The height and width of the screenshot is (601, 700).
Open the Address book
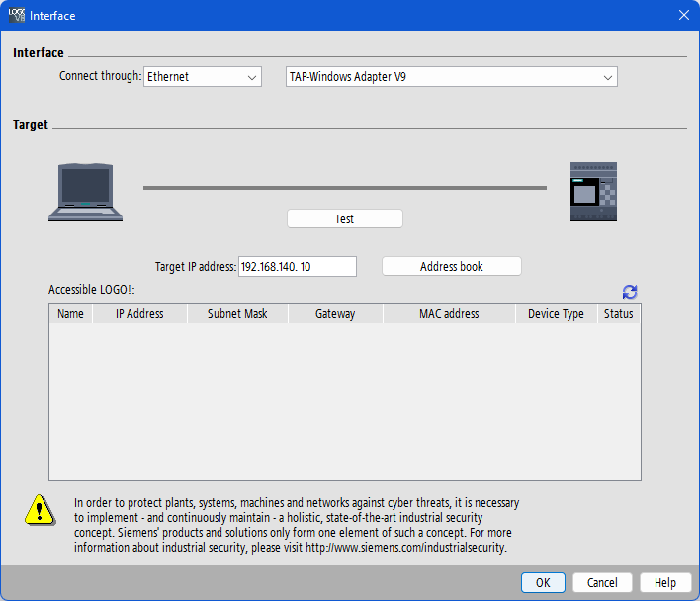(451, 266)
